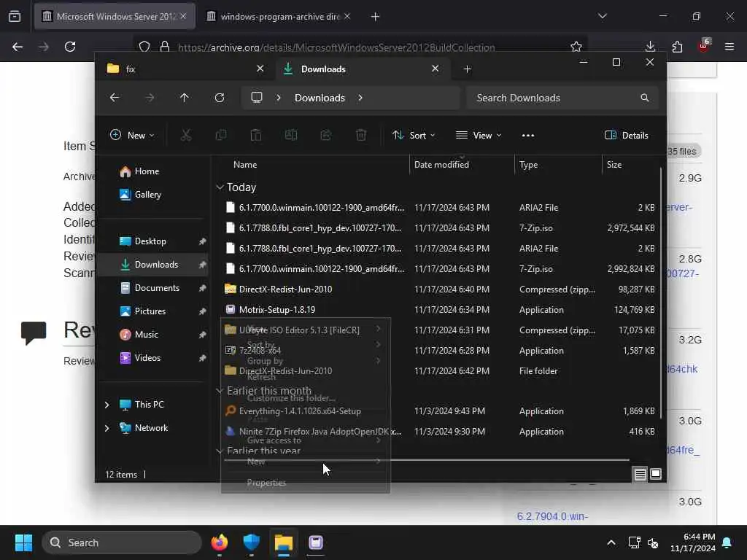
Task: Switch to windows-program-archive Firefox tab
Action: (x=279, y=16)
